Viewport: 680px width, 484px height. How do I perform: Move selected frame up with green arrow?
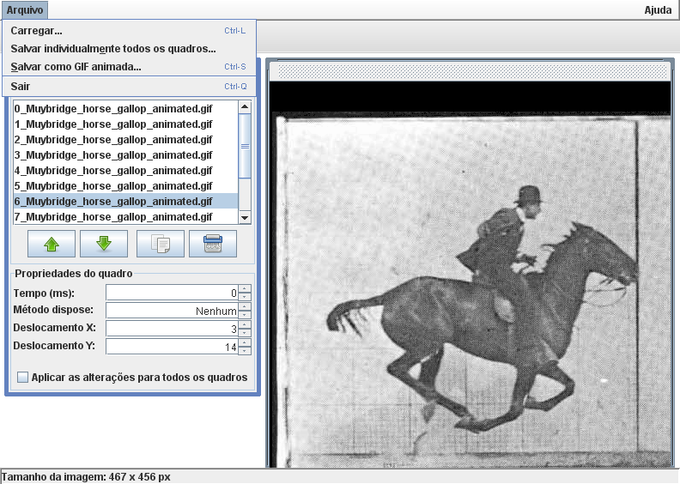pyautogui.click(x=51, y=244)
